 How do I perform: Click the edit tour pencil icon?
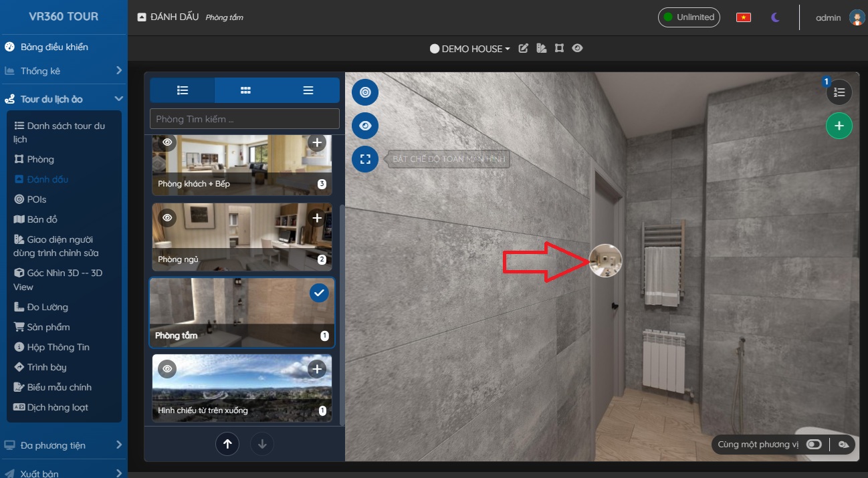coord(524,48)
